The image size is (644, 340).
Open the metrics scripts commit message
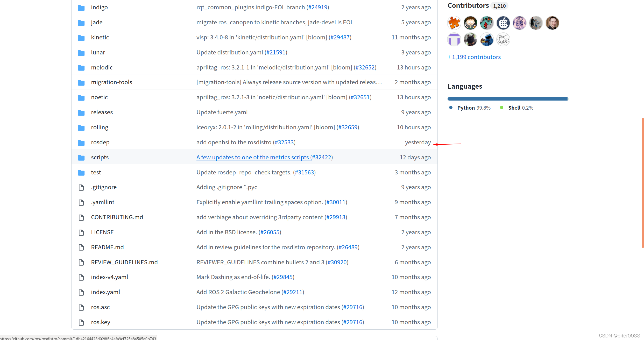point(253,157)
